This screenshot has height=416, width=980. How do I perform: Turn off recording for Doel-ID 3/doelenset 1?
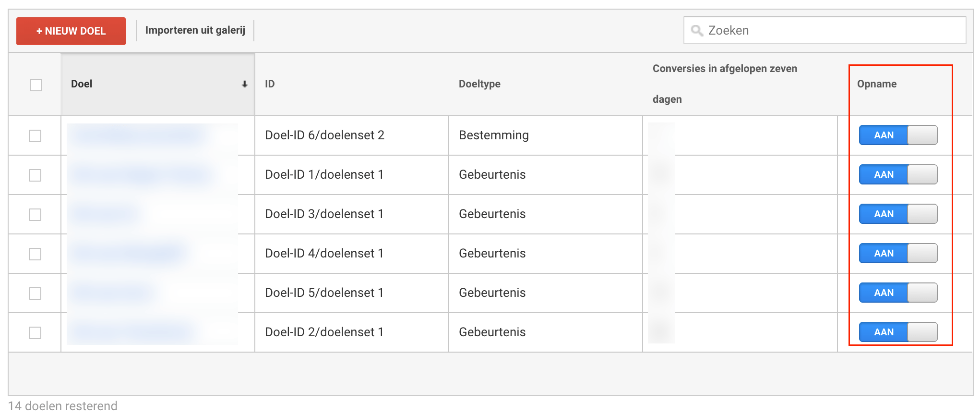pos(898,214)
